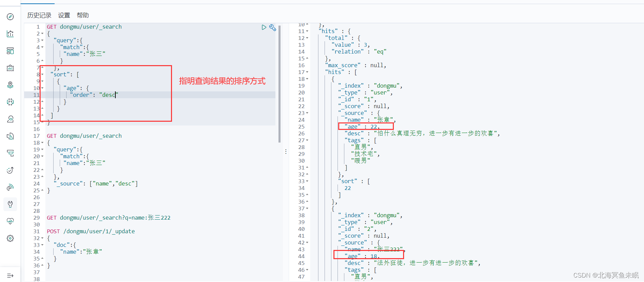Collapse the "match" block at editor line 20
The height and width of the screenshot is (282, 644).
point(42,156)
